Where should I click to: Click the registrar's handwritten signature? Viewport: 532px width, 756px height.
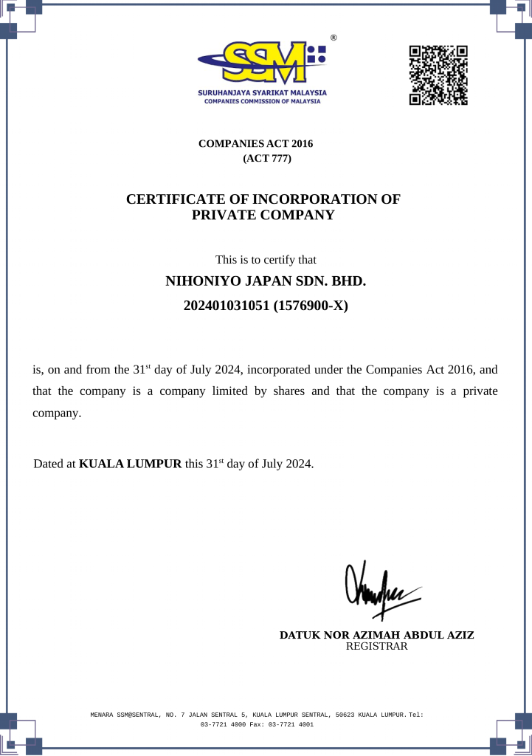click(381, 591)
